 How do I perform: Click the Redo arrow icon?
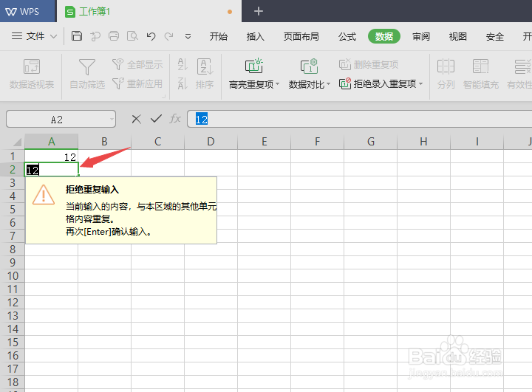click(169, 36)
